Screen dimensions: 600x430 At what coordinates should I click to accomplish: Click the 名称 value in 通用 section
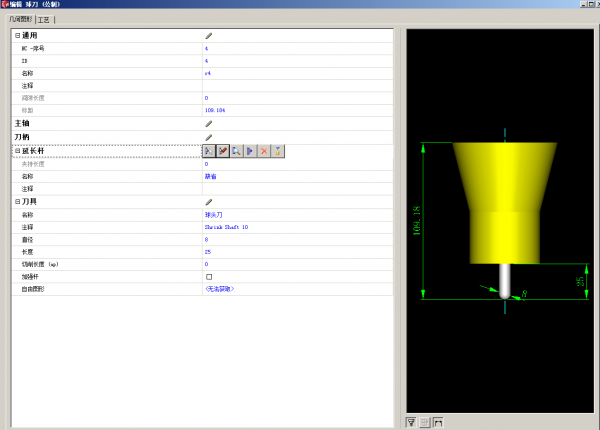coord(207,73)
